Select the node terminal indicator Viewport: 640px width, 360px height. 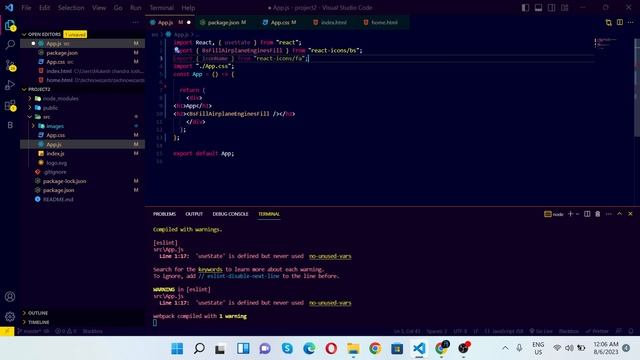tap(553, 214)
